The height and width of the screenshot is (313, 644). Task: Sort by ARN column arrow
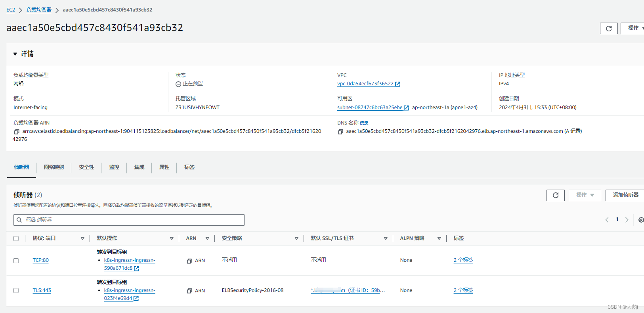(207, 238)
